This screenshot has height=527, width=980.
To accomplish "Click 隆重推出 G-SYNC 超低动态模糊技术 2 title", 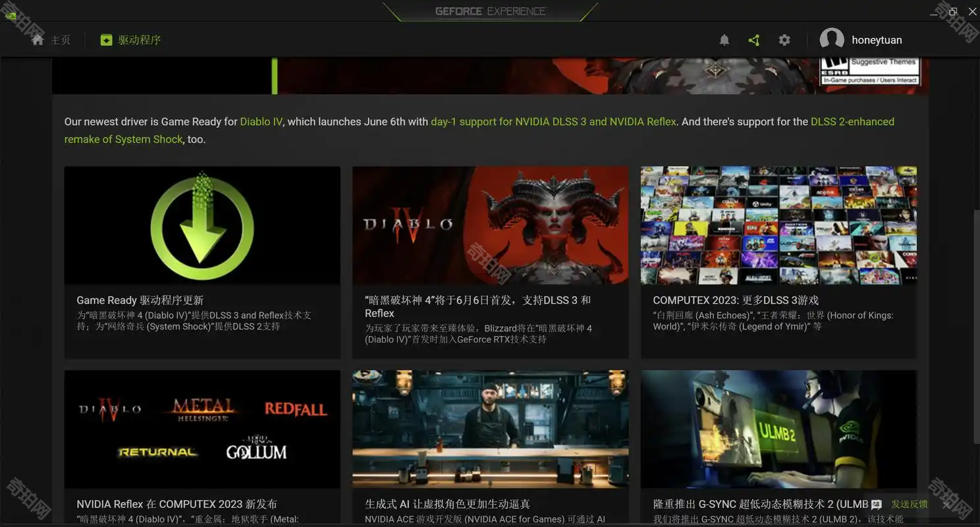I will click(x=761, y=504).
